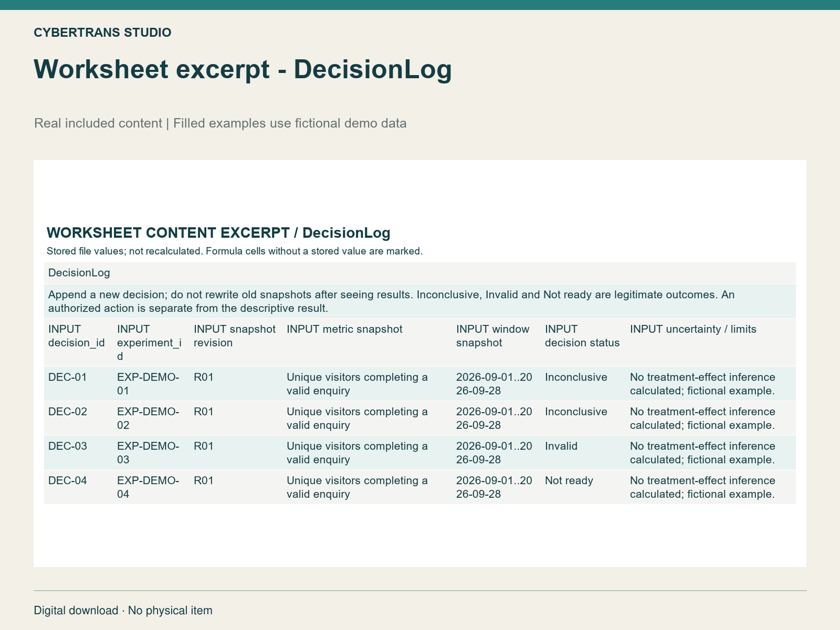Image resolution: width=840 pixels, height=630 pixels.
Task: Click the DEC-02 cell
Action: (68, 412)
